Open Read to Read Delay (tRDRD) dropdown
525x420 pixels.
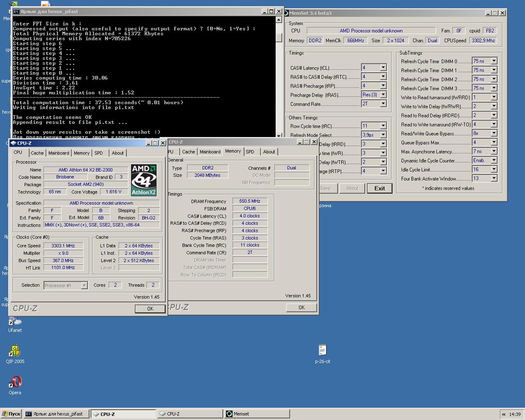pos(494,115)
